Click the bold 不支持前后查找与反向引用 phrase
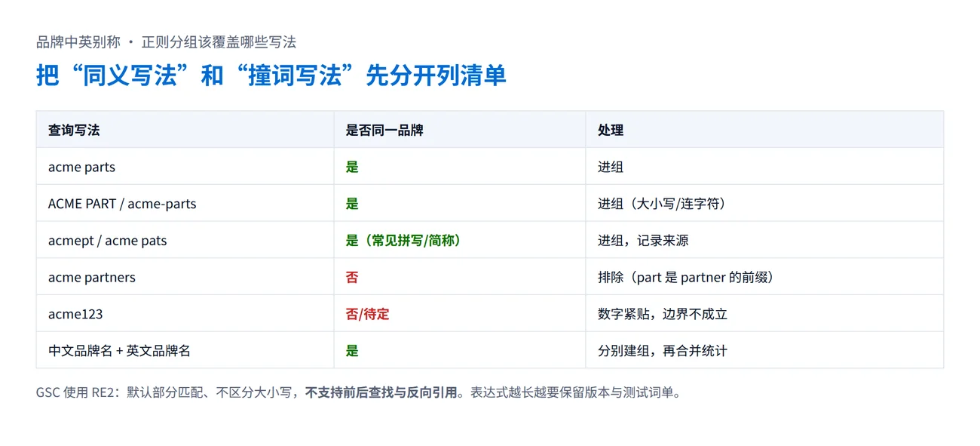This screenshot has width=980, height=446. click(382, 392)
